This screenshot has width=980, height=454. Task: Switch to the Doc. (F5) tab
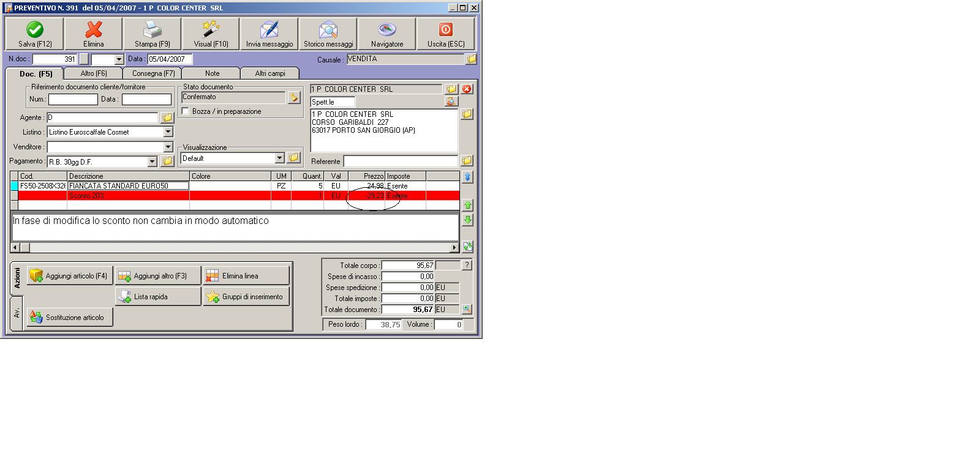click(36, 73)
